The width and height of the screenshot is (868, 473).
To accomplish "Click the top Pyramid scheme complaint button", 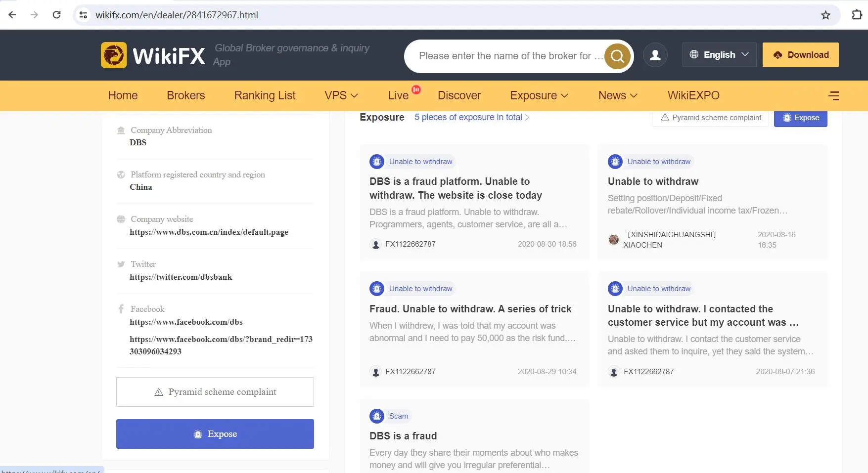I will point(710,118).
